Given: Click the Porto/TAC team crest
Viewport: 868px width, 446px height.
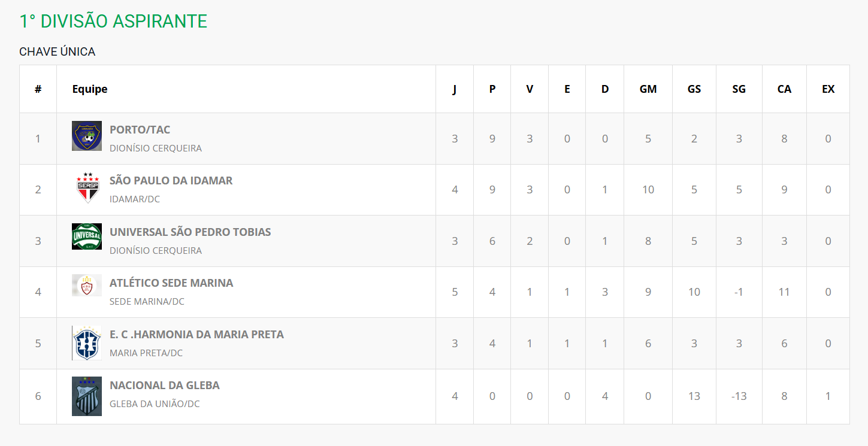Looking at the screenshot, I should coord(87,136).
